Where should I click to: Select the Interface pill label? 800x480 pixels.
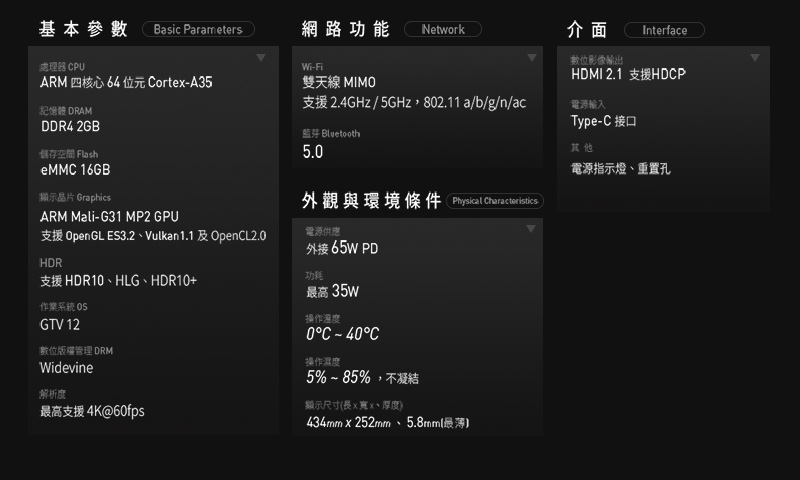pyautogui.click(x=664, y=30)
